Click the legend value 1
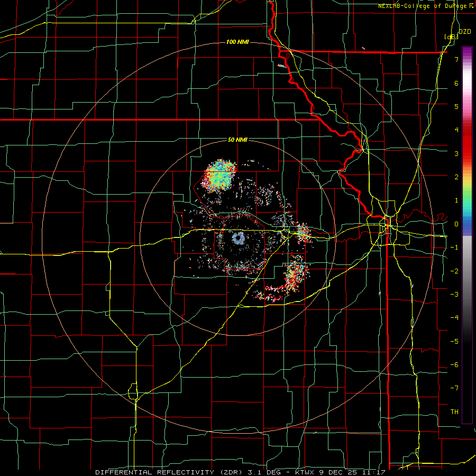Screen dimensions: 476x476 456,200
